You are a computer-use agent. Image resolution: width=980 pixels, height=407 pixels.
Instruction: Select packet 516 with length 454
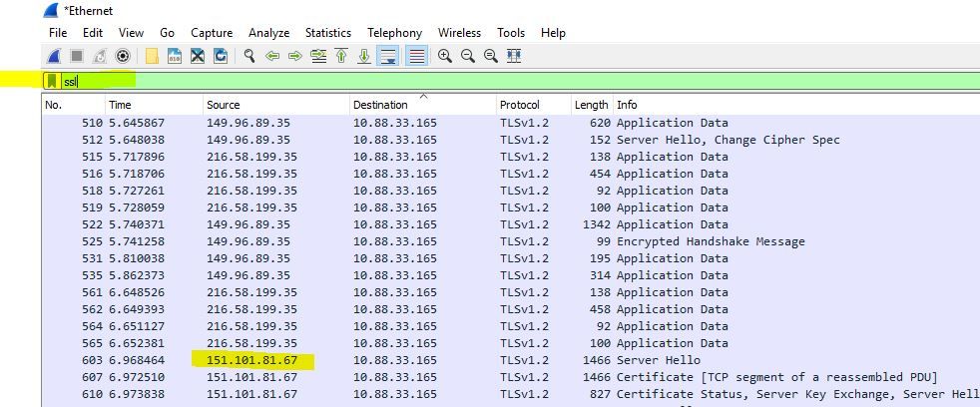pos(511,174)
